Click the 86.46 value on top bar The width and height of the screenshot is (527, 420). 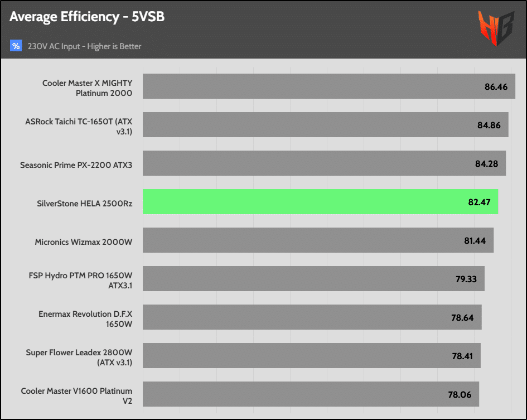496,87
